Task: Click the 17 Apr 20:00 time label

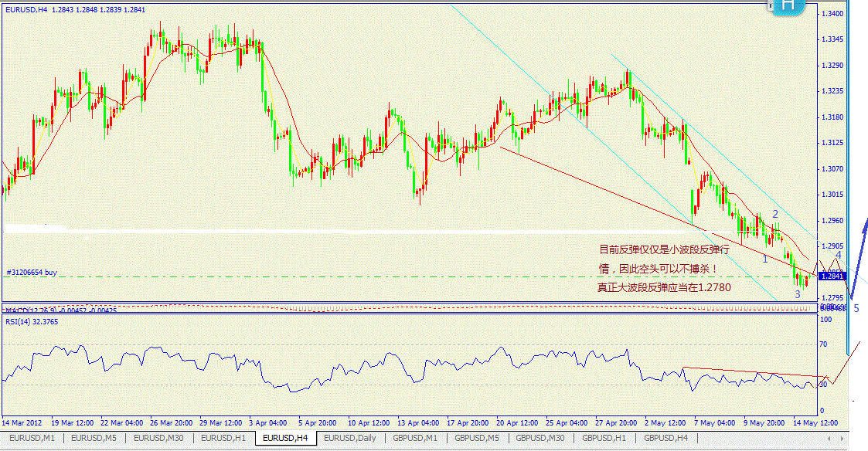Action: click(x=468, y=422)
